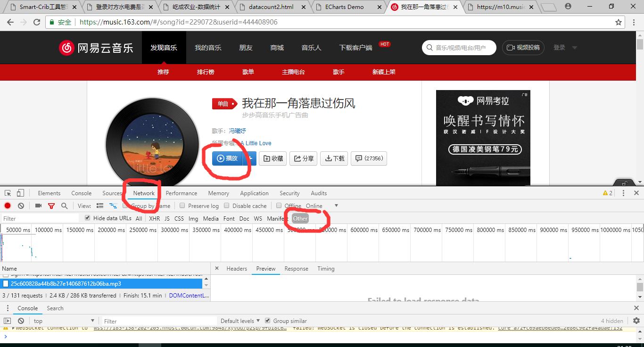Select the Other request type filter
Screen dimensions: 644x347
300,218
